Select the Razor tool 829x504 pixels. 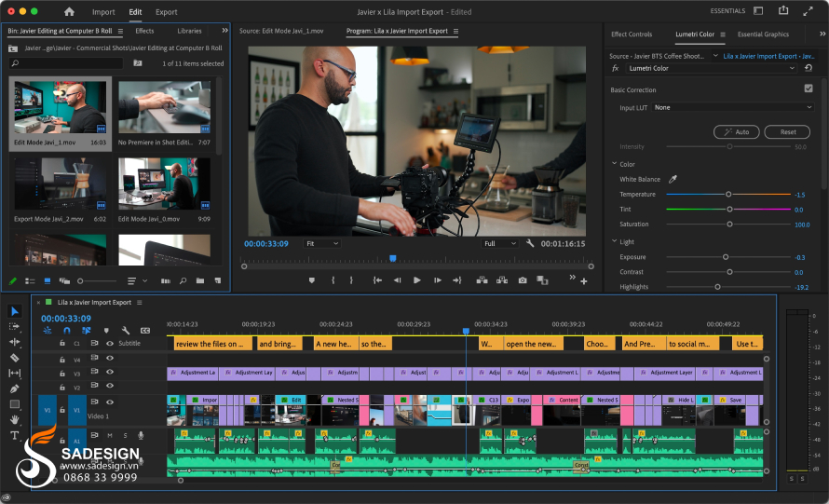click(15, 358)
